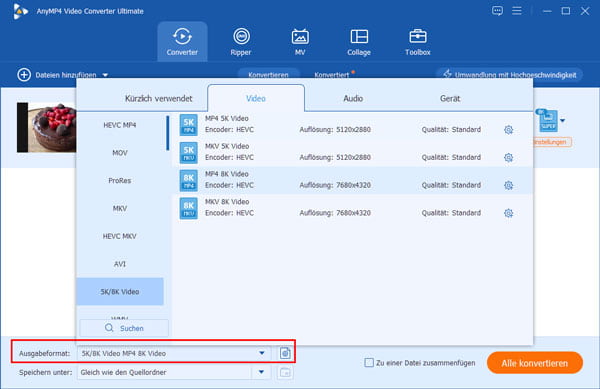Open the Converter module

click(182, 42)
